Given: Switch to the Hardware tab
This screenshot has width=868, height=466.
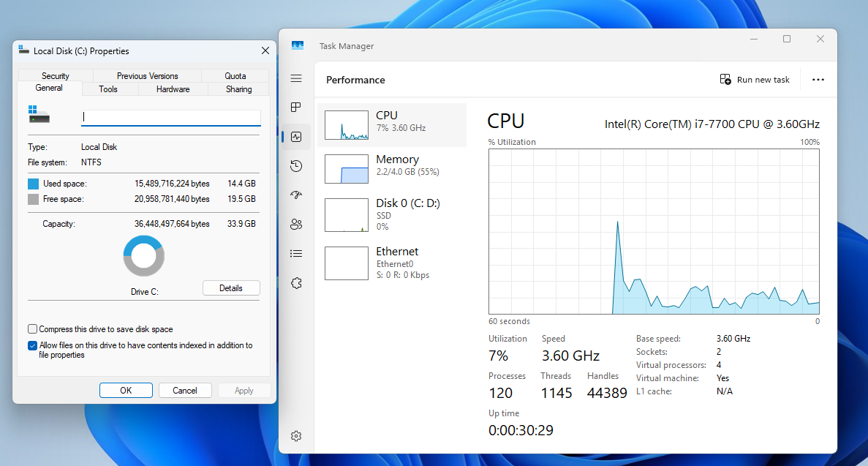Looking at the screenshot, I should 173,89.
